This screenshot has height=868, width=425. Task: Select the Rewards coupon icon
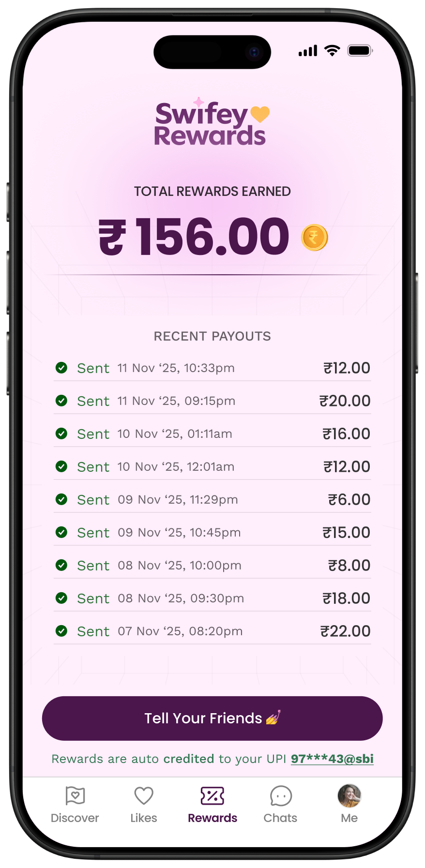212,795
